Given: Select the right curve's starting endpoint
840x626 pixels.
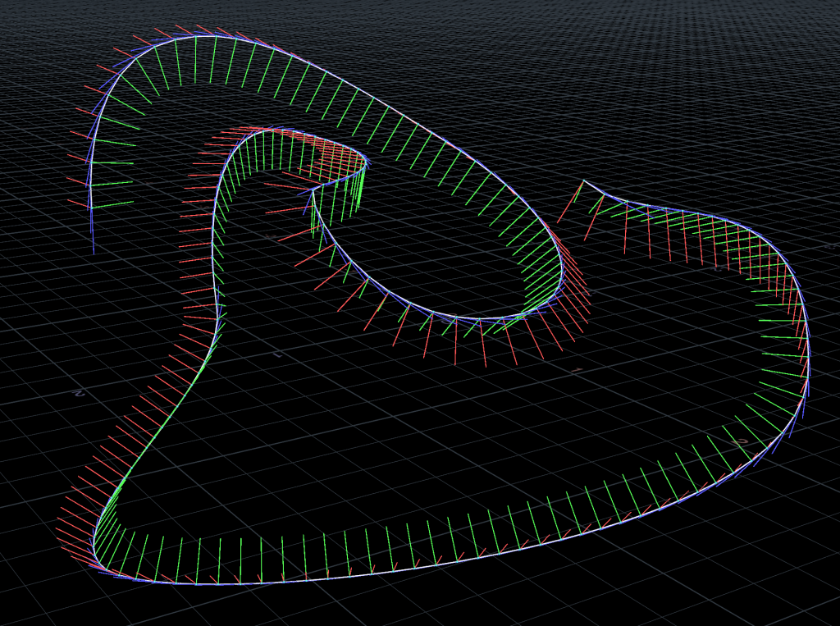Looking at the screenshot, I should [583, 180].
